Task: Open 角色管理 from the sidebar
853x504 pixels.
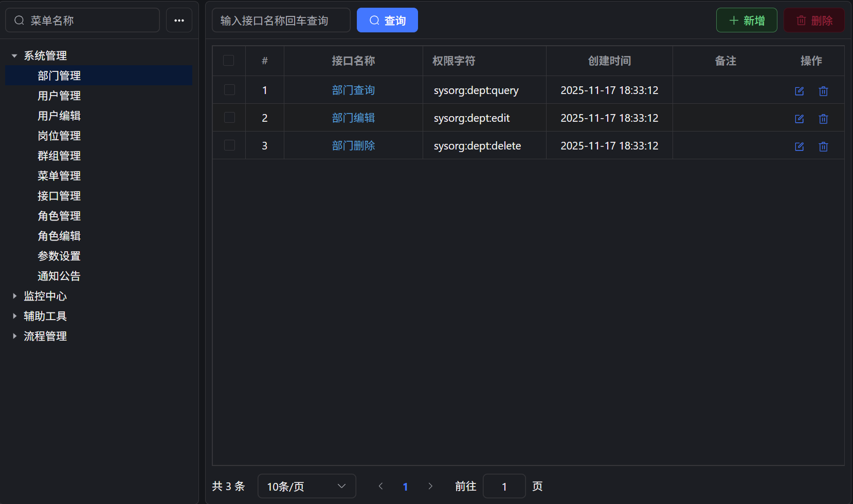Action: [x=59, y=216]
